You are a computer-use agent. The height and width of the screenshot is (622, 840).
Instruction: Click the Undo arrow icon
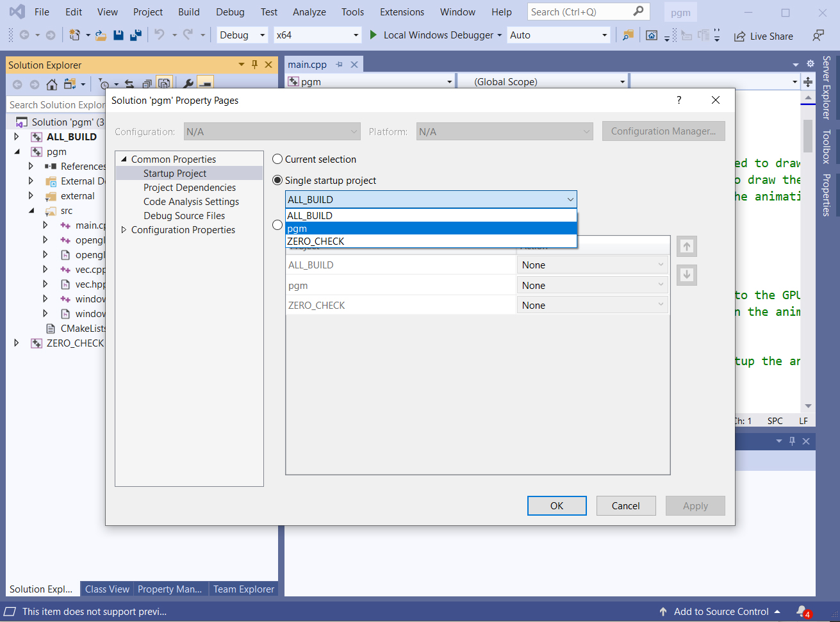point(160,35)
